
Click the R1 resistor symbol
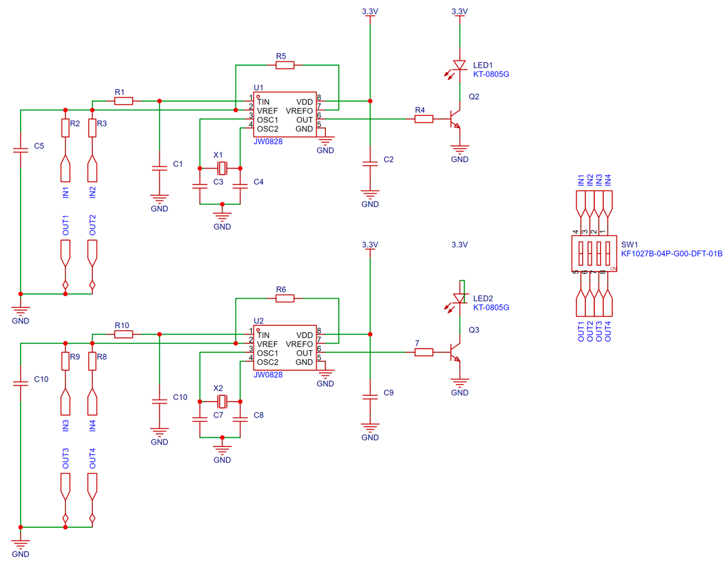124,101
